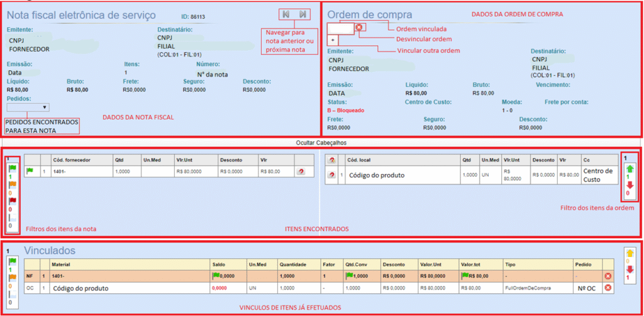
Task: Filter order items by green up arrow
Action: 631,168
